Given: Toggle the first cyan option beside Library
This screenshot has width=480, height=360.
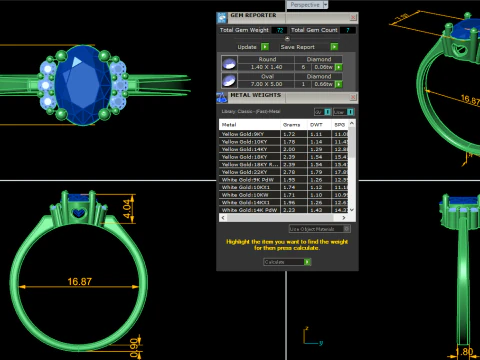Looking at the screenshot, I should point(328,112).
